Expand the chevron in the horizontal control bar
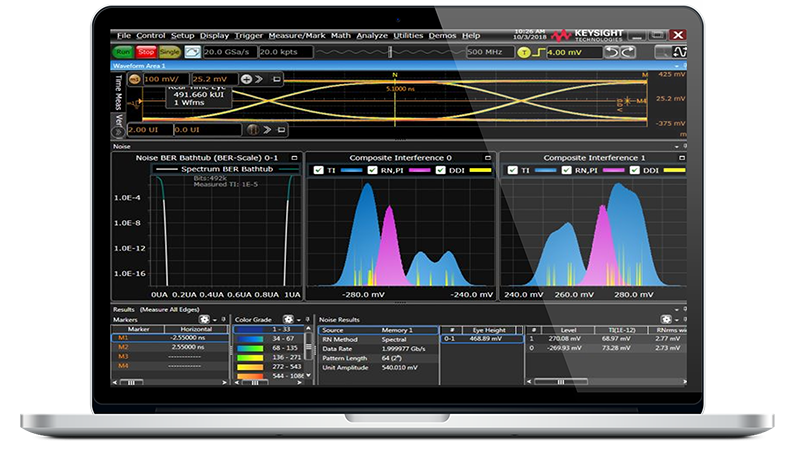The width and height of the screenshot is (800, 450). 267,130
